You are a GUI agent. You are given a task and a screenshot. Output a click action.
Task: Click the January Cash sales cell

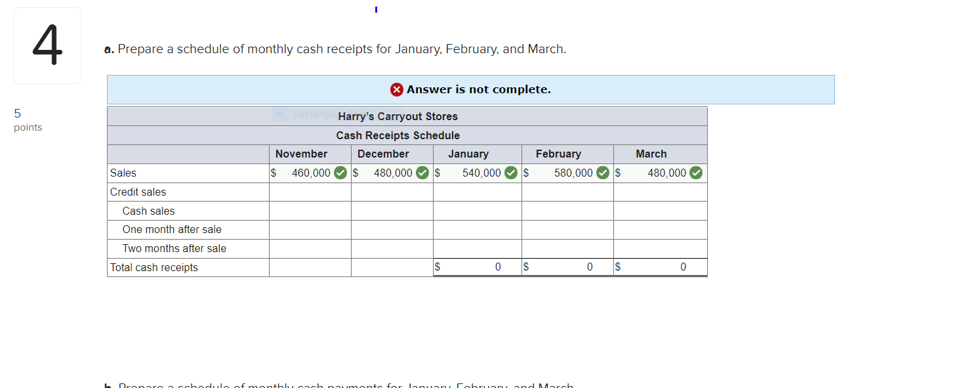tap(478, 211)
